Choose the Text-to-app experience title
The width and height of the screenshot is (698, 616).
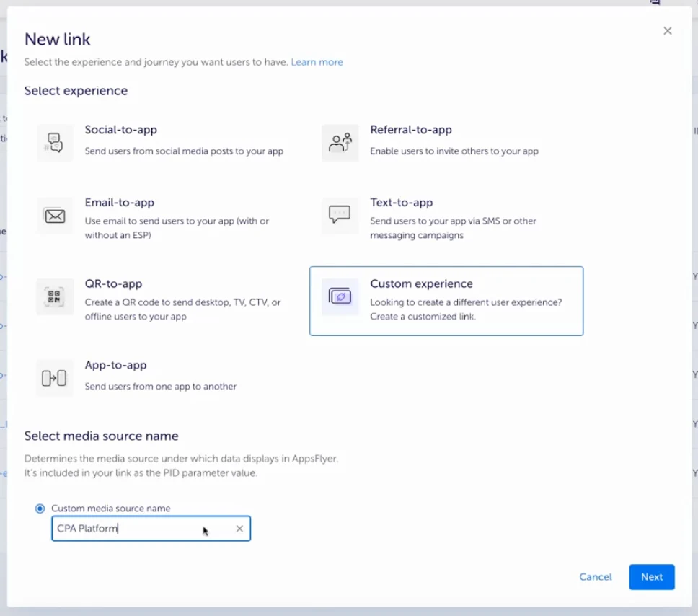401,203
